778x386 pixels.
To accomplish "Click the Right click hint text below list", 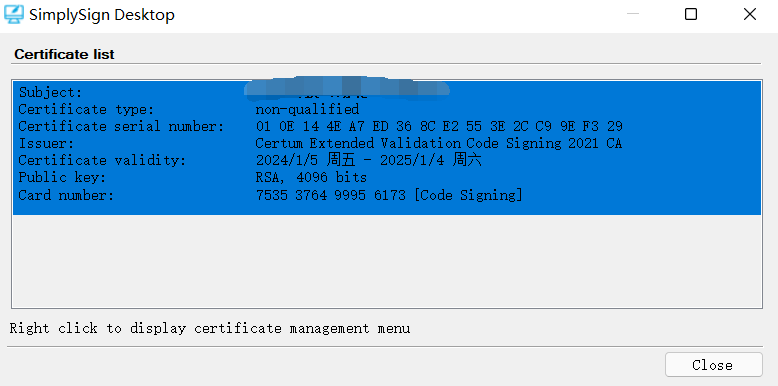I will pos(210,328).
